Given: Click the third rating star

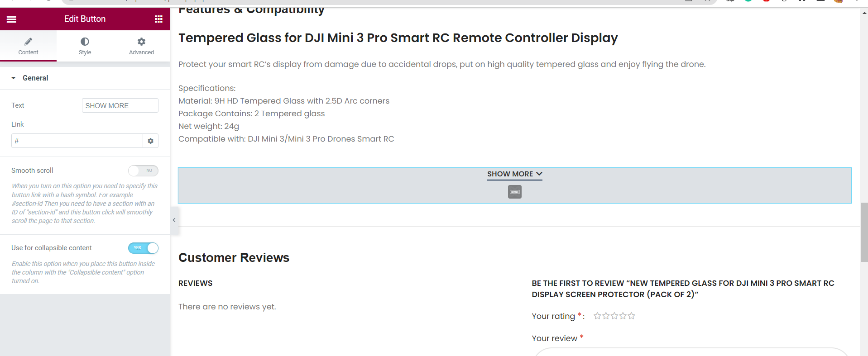Looking at the screenshot, I should (614, 316).
